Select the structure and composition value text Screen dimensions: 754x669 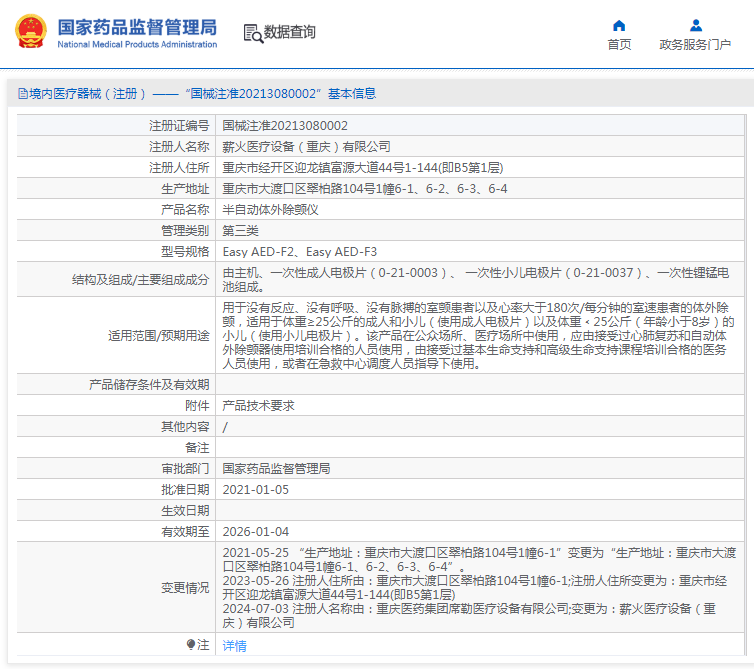pos(476,279)
